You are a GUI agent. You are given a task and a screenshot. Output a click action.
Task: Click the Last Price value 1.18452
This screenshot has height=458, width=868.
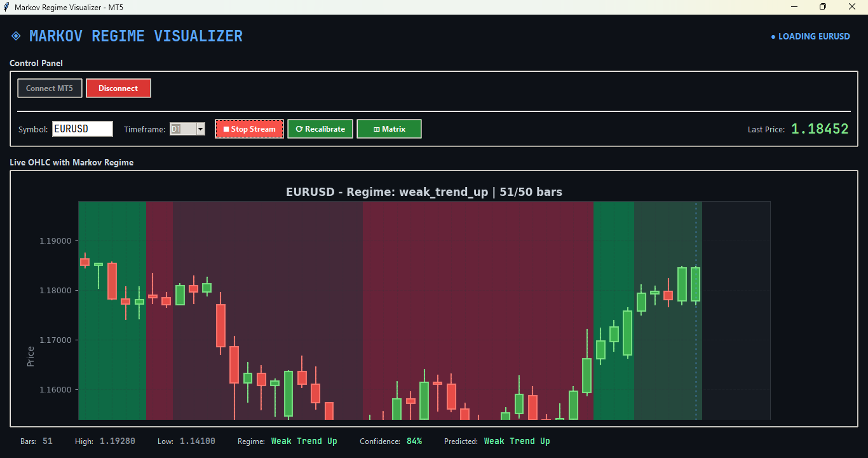pyautogui.click(x=820, y=128)
